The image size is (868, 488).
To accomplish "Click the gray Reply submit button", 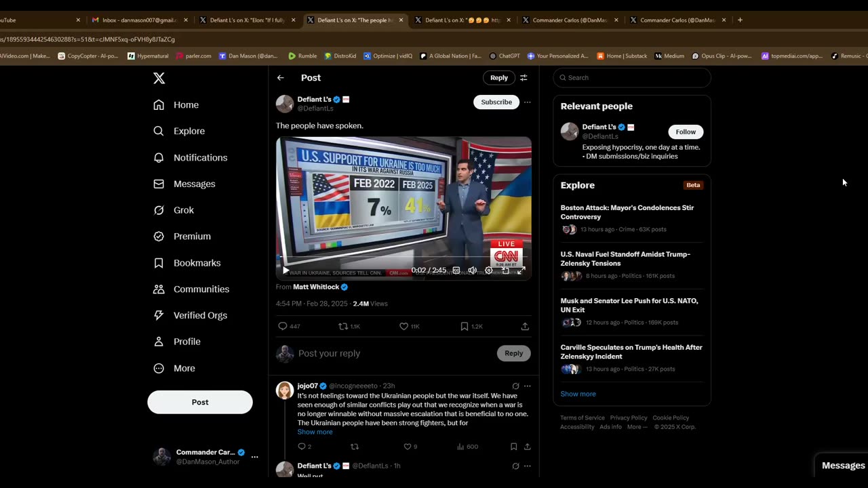I will [513, 353].
